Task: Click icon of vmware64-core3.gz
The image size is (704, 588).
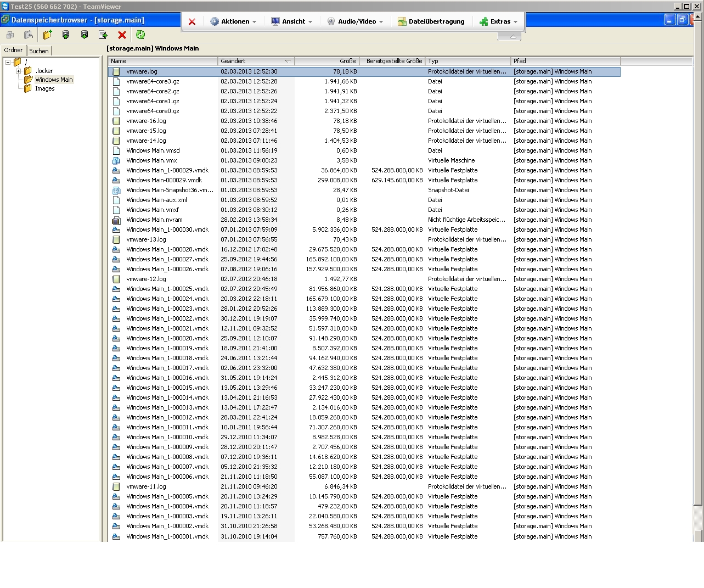Action: click(116, 81)
